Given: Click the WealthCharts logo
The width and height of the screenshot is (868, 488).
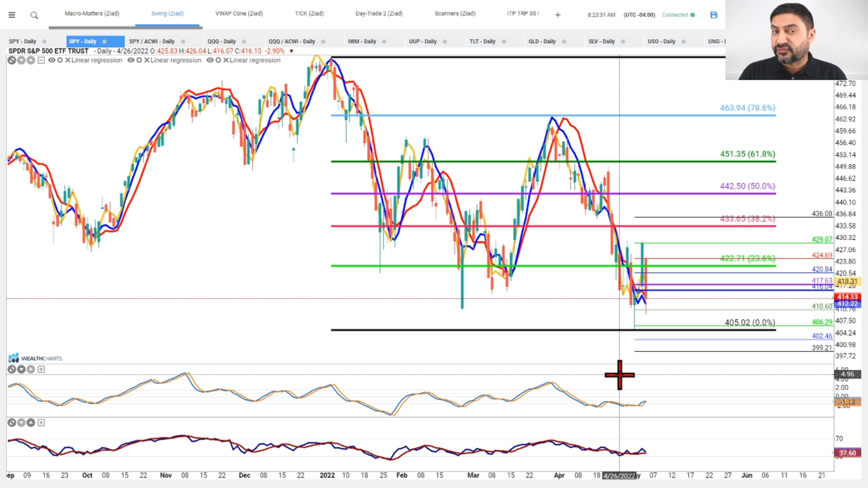Looking at the screenshot, I should click(35, 358).
